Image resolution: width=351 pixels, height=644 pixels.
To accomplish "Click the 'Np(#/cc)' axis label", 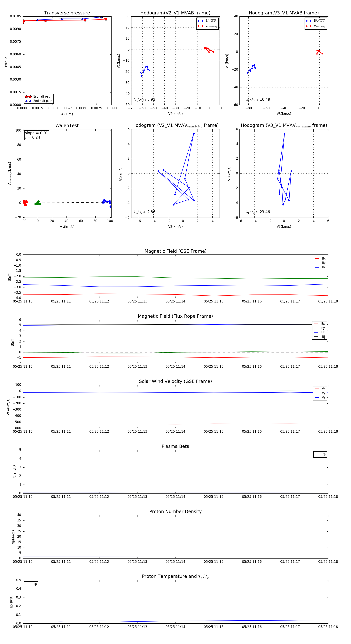I will coord(13,537).
